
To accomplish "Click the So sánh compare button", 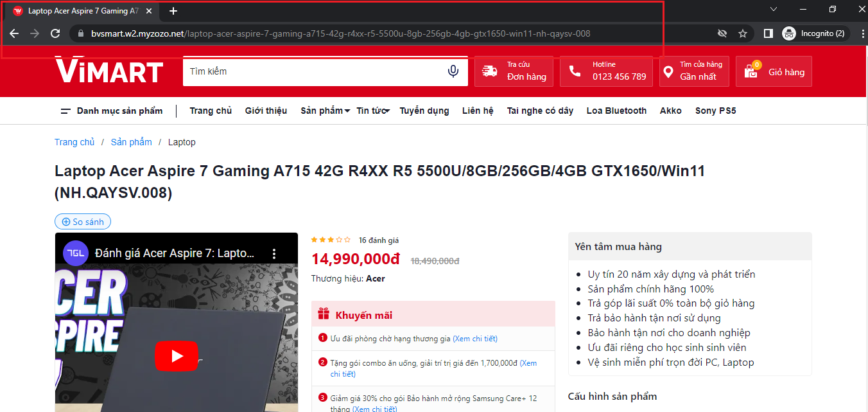I will [x=83, y=222].
